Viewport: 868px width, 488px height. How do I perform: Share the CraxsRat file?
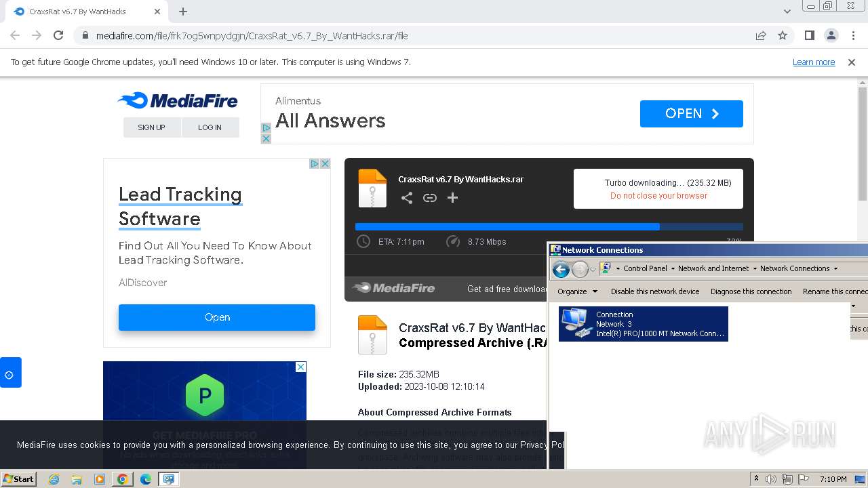[x=407, y=198]
